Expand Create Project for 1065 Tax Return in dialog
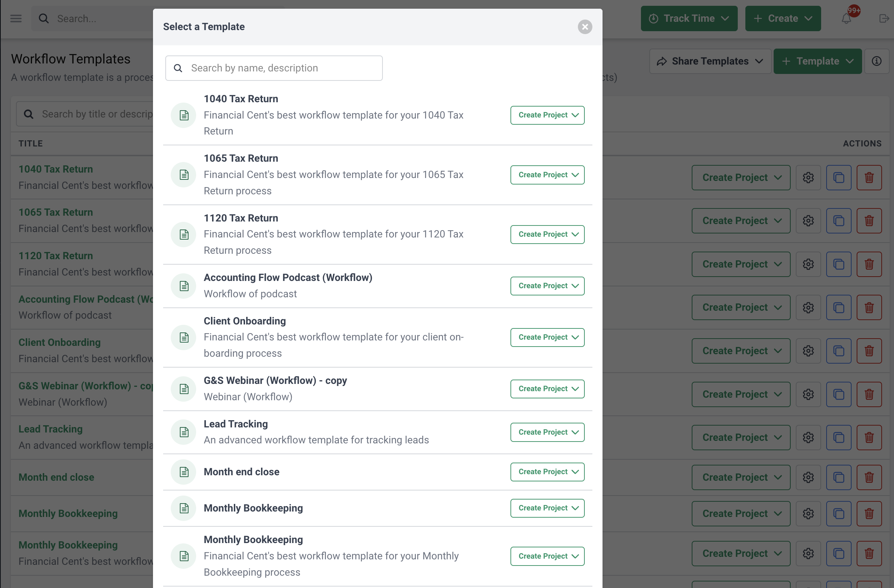 click(x=547, y=175)
